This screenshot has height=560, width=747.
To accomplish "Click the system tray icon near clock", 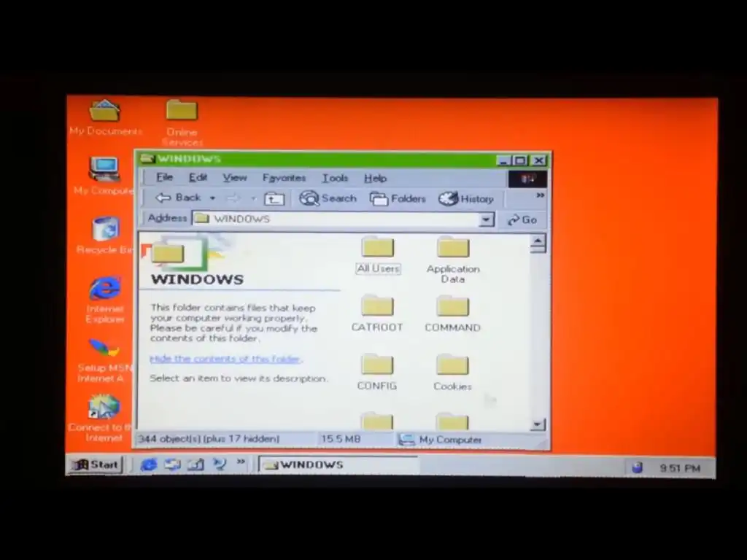I will [x=637, y=468].
